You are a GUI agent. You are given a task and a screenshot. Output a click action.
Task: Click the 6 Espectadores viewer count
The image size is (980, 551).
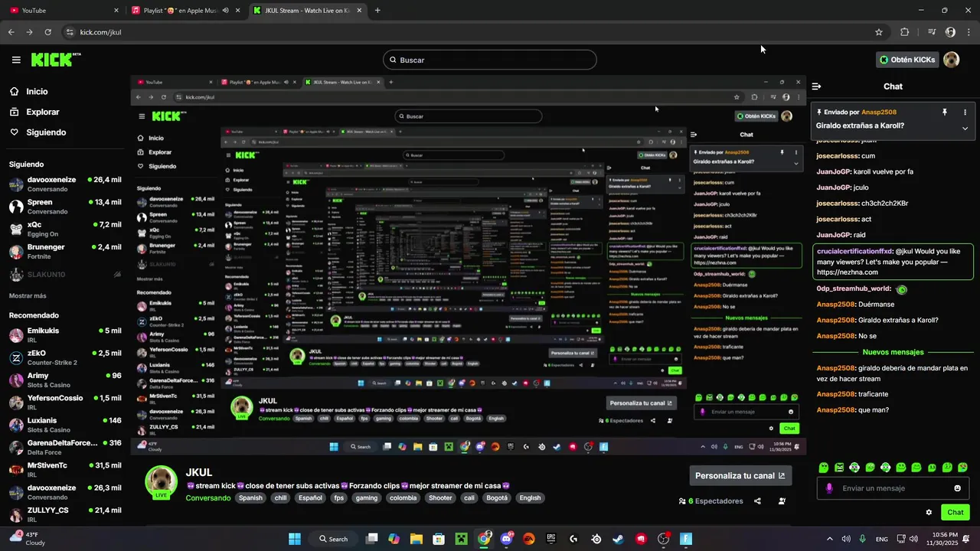click(x=711, y=501)
